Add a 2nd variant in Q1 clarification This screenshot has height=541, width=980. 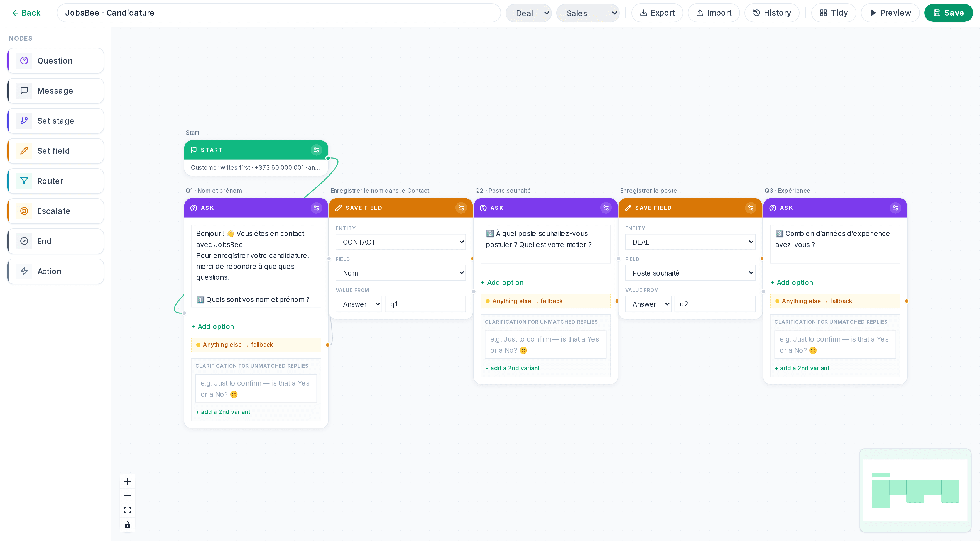click(223, 412)
